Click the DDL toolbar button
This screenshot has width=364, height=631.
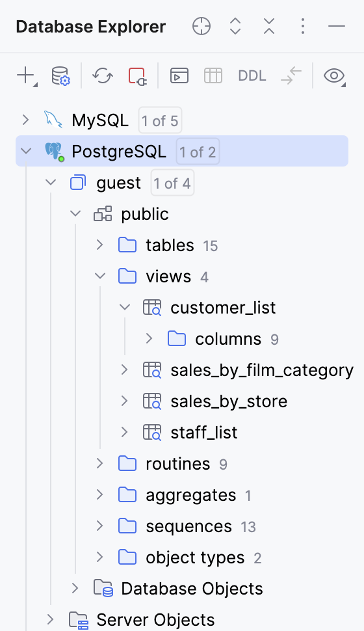252,75
